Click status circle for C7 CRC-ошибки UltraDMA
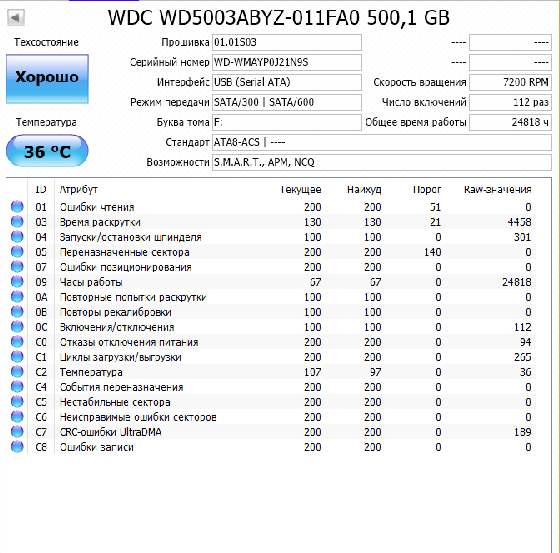The image size is (560, 553). tap(17, 432)
